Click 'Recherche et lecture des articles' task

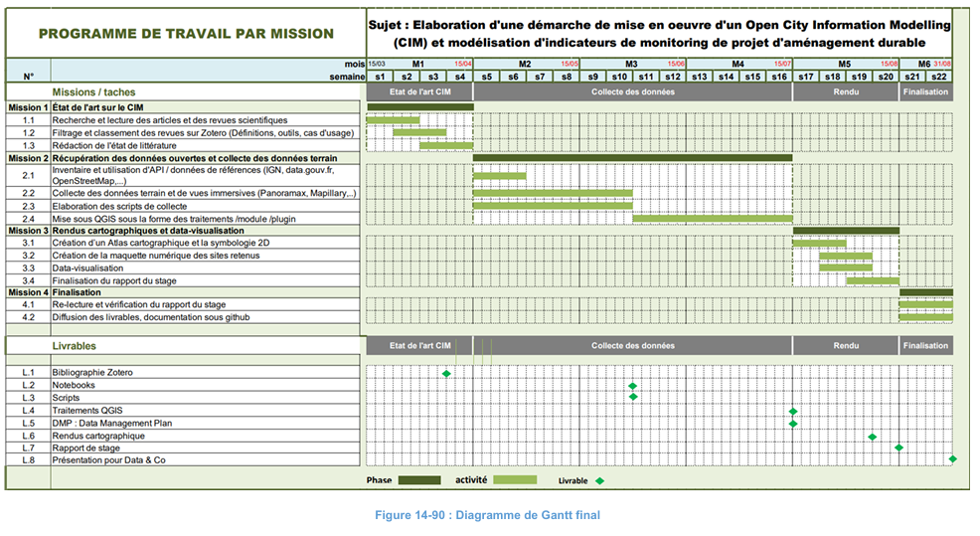pos(170,120)
